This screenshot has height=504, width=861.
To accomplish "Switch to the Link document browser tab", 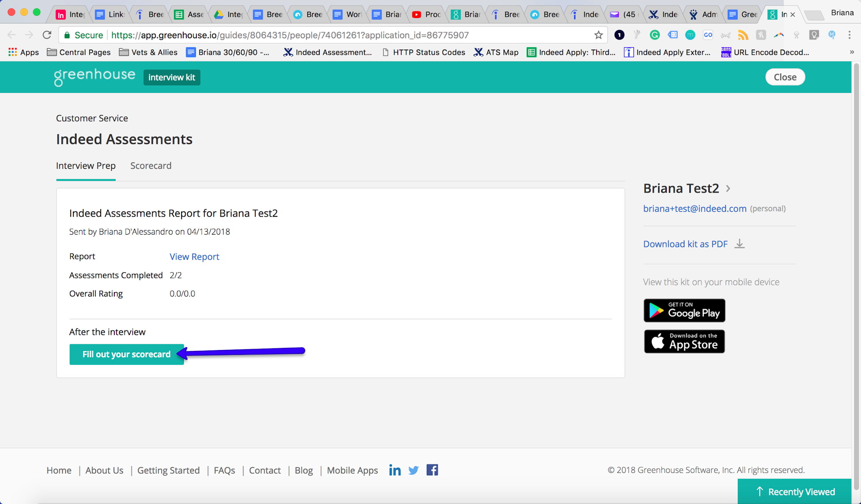I will coord(110,15).
